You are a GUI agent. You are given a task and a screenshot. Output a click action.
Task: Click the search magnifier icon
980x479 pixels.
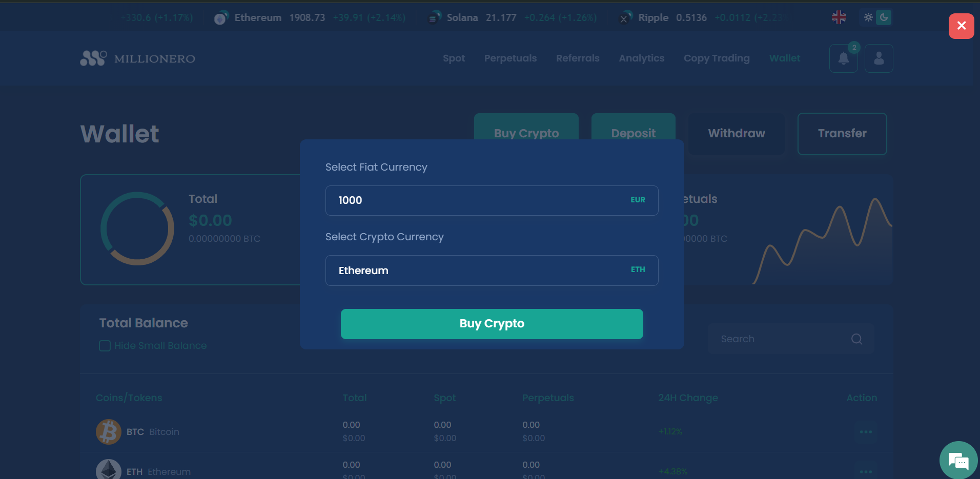(x=856, y=339)
